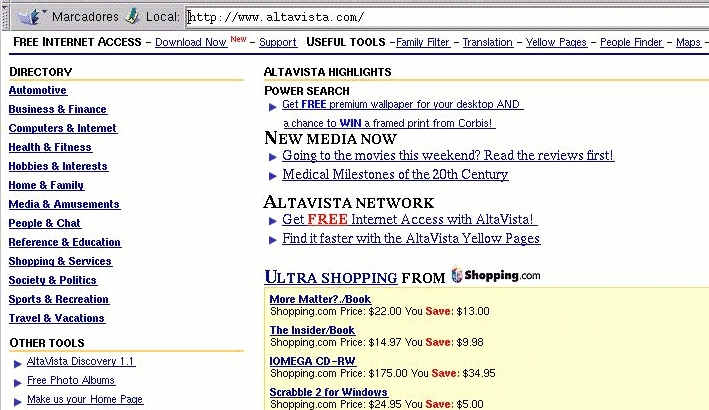Viewport: 709px width, 410px height.
Task: Click the New Media Now heading
Action: (331, 138)
